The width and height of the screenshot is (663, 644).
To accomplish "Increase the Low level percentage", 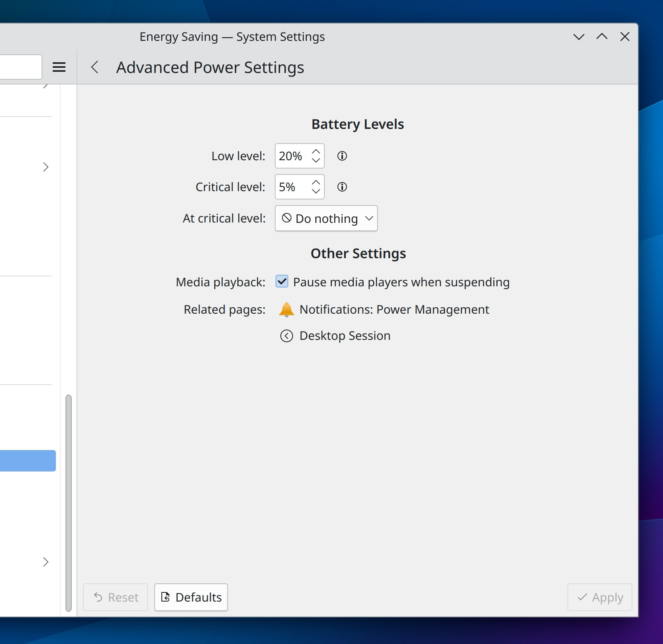I will [x=316, y=151].
